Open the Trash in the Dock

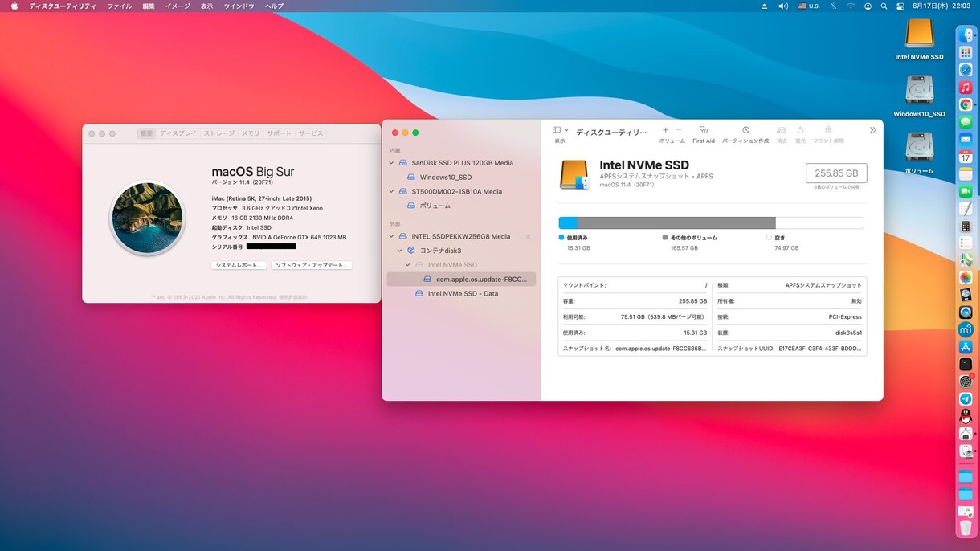pyautogui.click(x=966, y=528)
